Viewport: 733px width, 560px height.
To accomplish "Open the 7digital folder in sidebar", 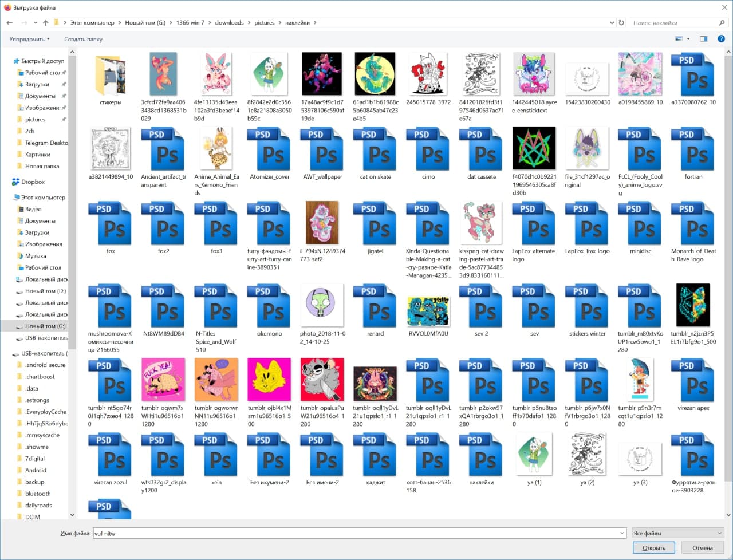I will point(35,458).
